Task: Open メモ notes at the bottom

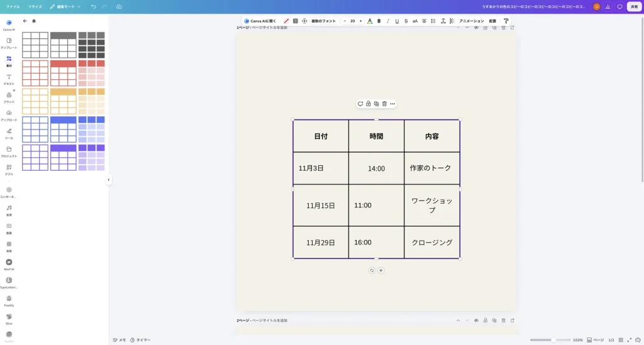Action: click(x=119, y=340)
